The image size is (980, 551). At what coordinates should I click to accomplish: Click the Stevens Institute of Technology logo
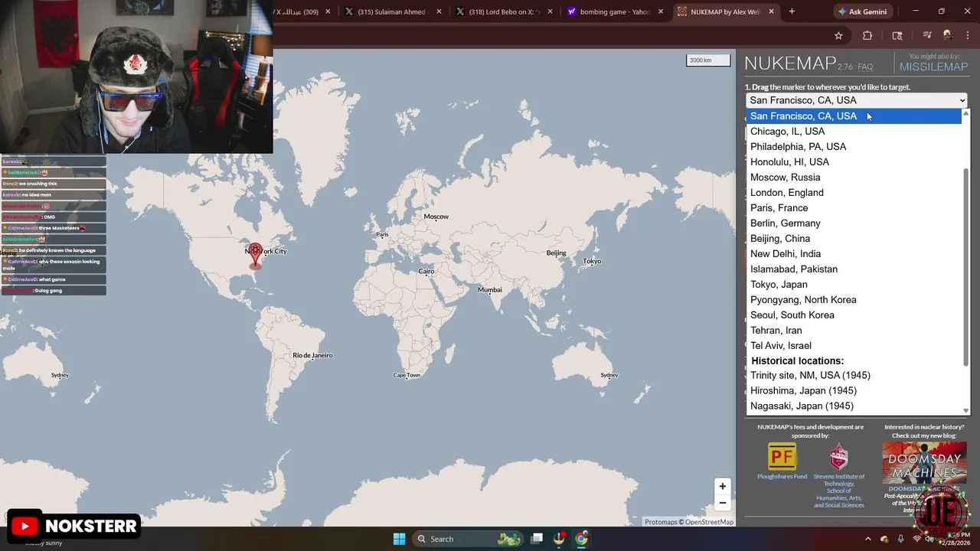pyautogui.click(x=839, y=457)
